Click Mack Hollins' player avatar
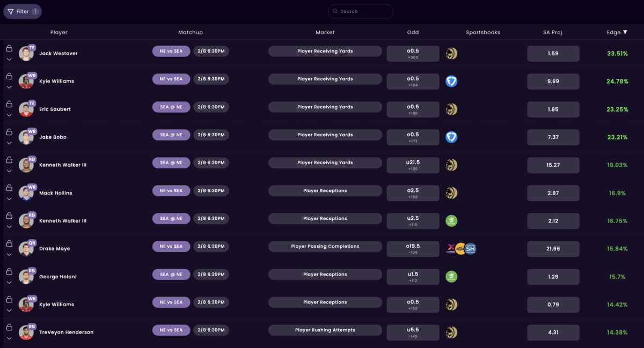The width and height of the screenshot is (644, 348). 26,193
